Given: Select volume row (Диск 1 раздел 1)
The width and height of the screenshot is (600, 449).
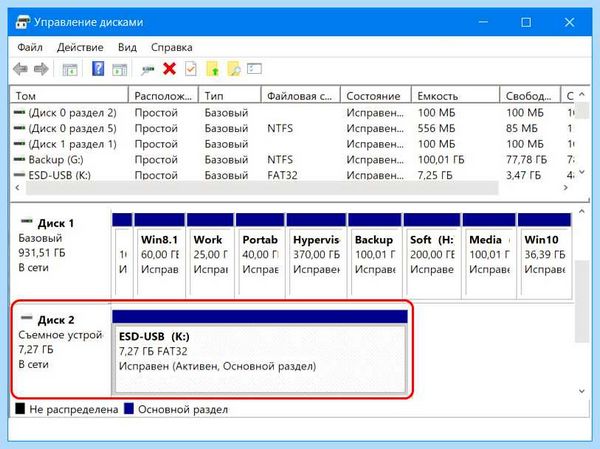Looking at the screenshot, I should (x=293, y=144).
